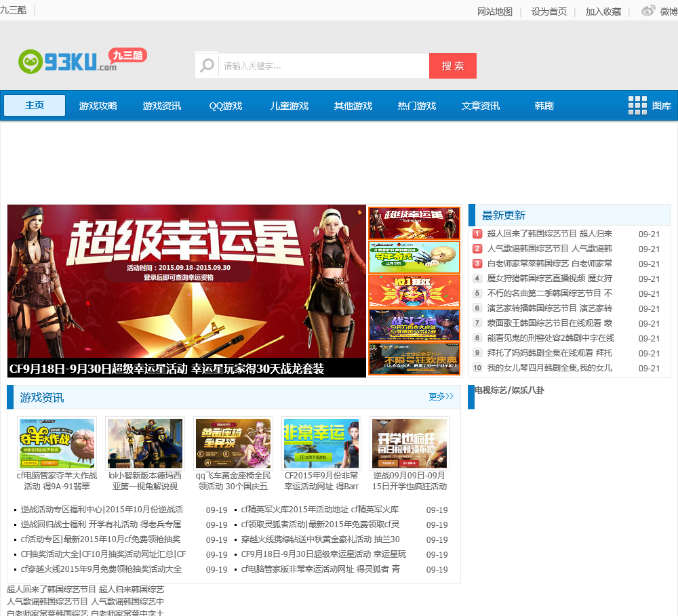Open cf穿越火线2015年9月免费领枪 link
The height and width of the screenshot is (616, 678).
tap(101, 569)
